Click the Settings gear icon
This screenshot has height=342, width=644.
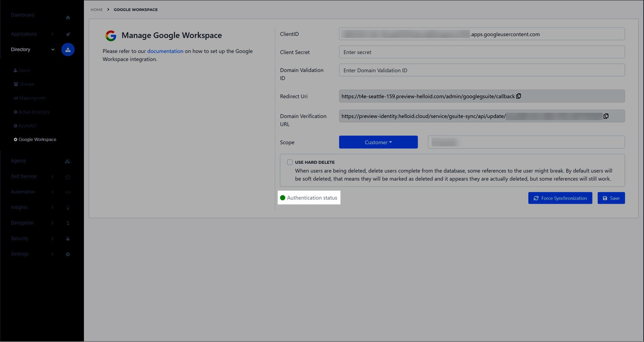68,254
